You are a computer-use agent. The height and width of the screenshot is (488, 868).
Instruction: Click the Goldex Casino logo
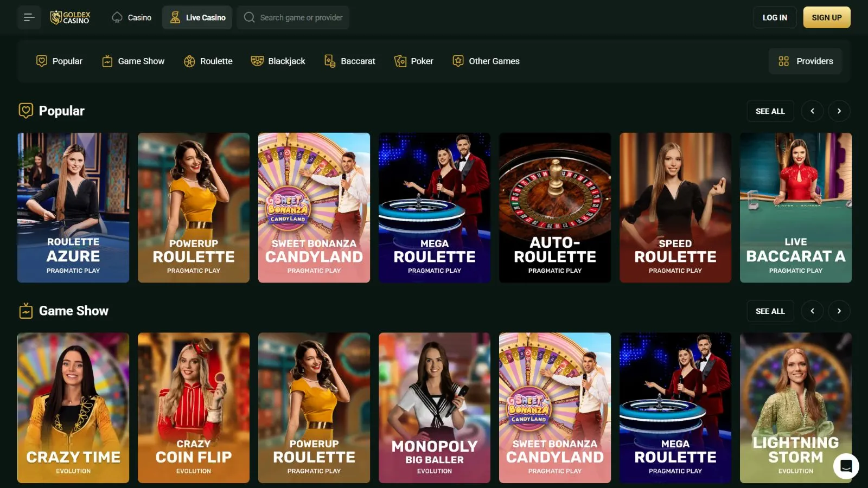click(x=71, y=17)
